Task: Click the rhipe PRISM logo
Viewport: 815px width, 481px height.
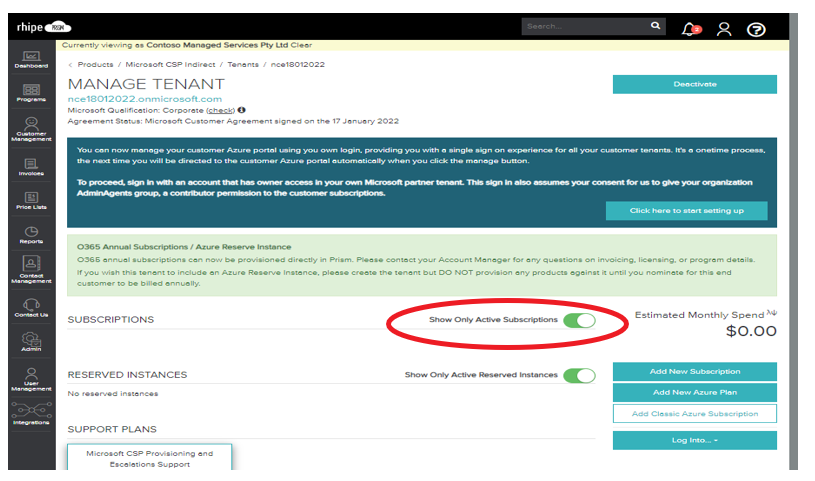Action: pos(44,27)
